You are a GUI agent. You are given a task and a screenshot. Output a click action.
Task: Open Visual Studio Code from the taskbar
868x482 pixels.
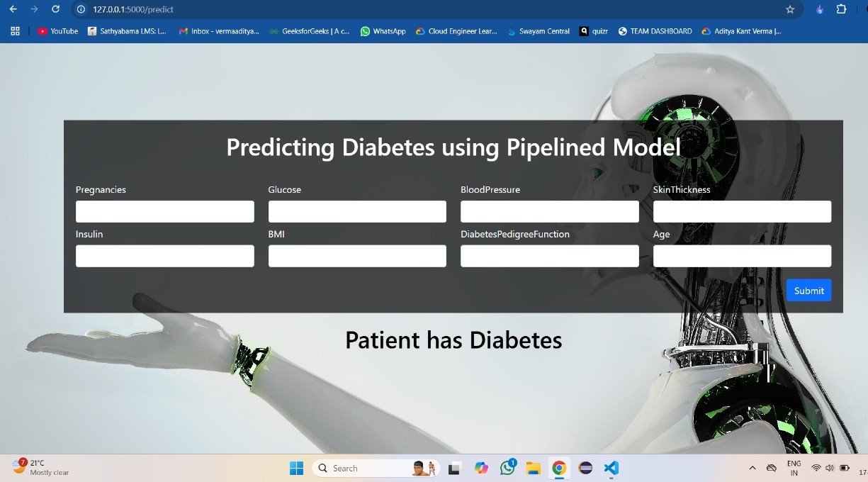[611, 468]
